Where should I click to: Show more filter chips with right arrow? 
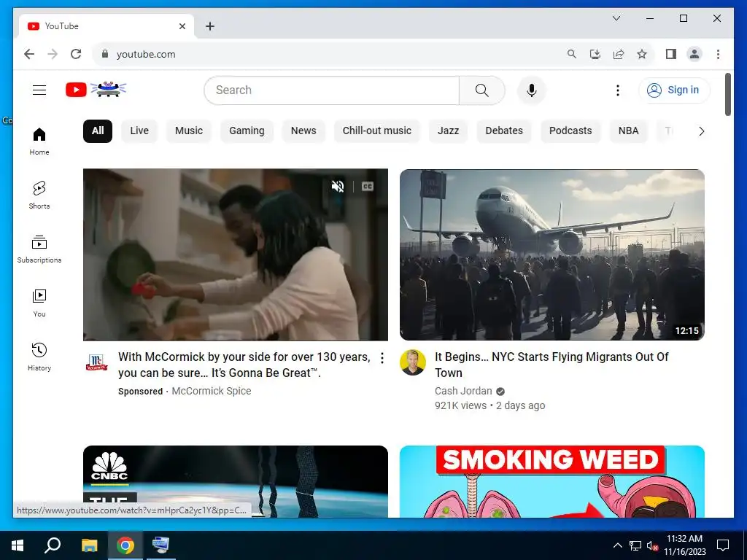pos(701,131)
